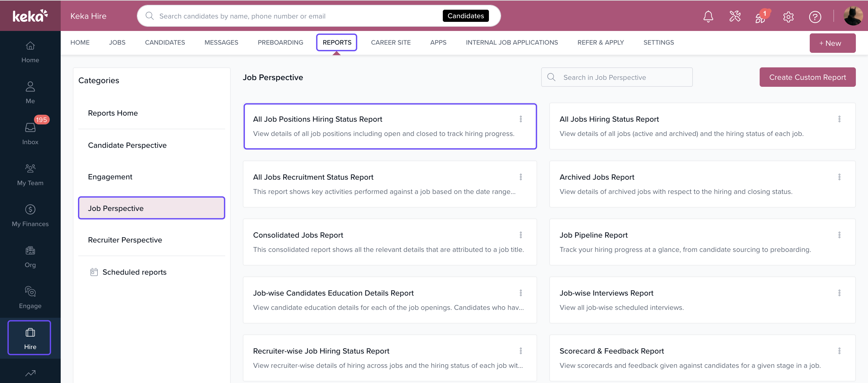This screenshot has height=383, width=868.
Task: Open Inbox in the left sidebar
Action: click(x=30, y=134)
